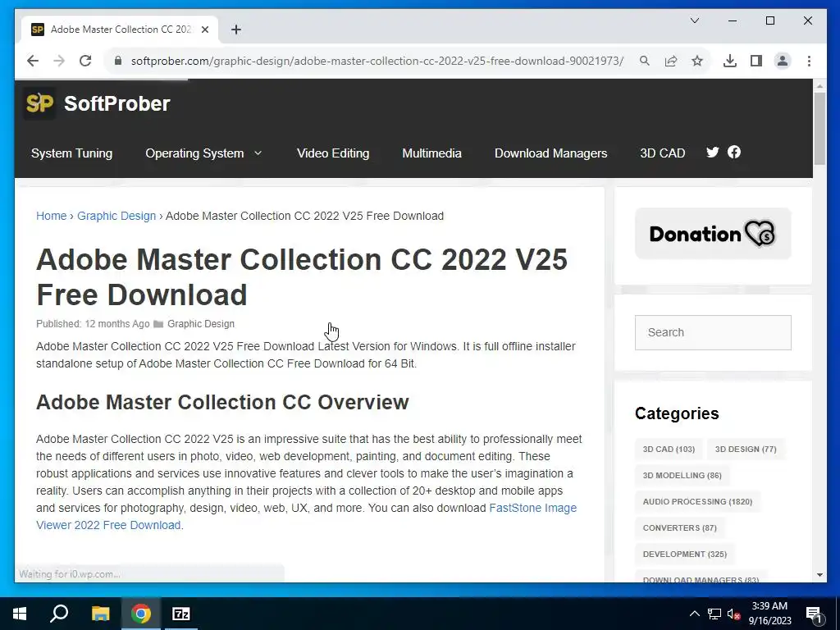The height and width of the screenshot is (630, 840).
Task: Open the Windows Start menu
Action: [20, 614]
